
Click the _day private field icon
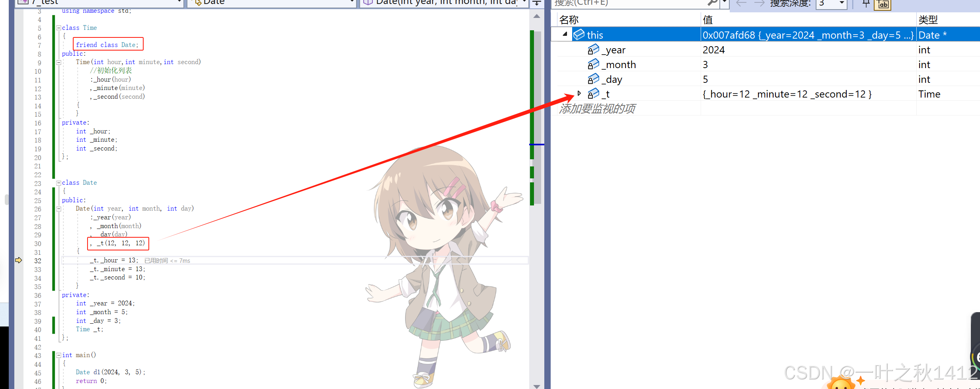click(x=593, y=79)
